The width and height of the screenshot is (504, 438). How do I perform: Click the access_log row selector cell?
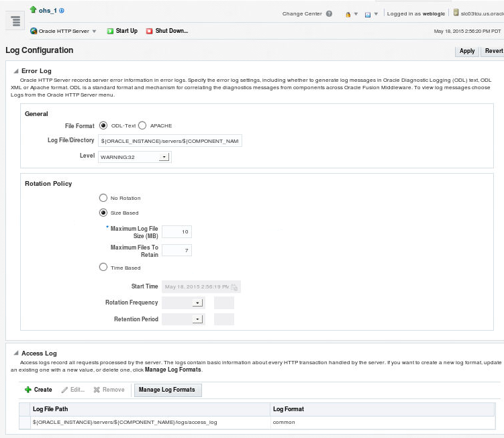coord(24,423)
